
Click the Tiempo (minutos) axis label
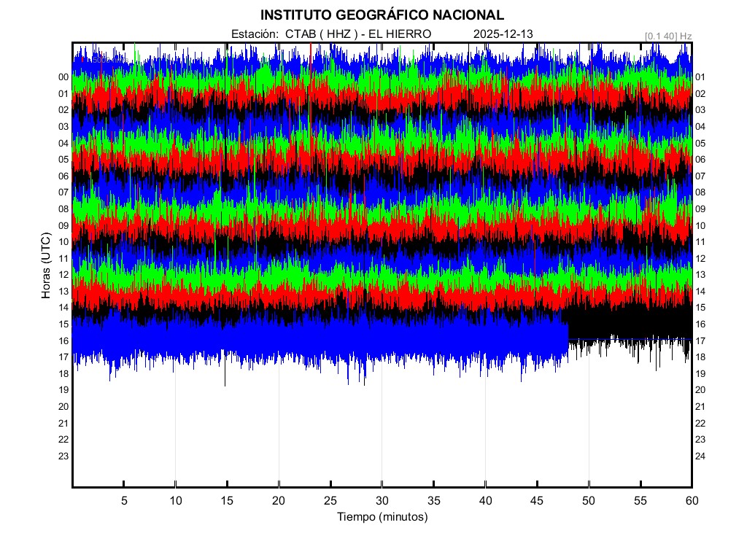point(382,517)
